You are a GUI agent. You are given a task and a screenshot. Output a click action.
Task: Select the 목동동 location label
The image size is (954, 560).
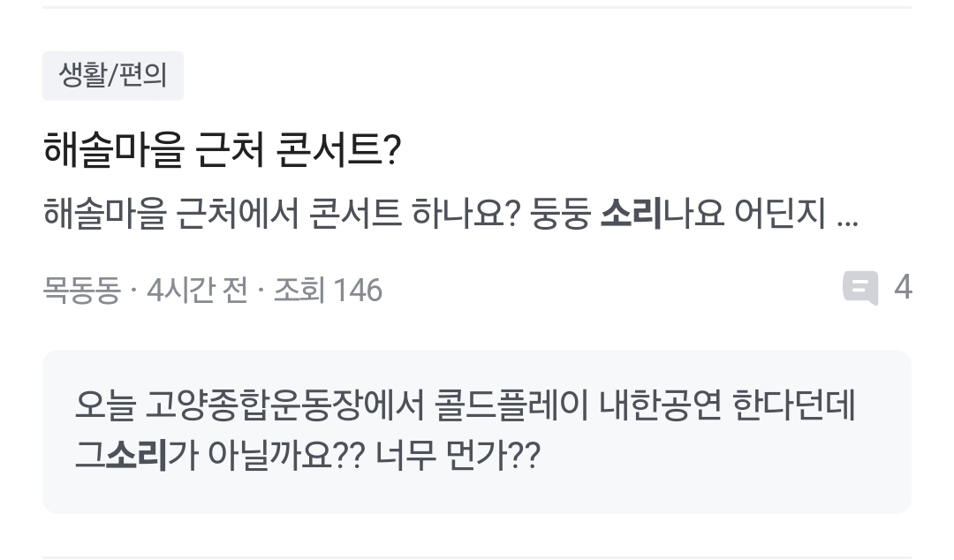click(x=80, y=290)
